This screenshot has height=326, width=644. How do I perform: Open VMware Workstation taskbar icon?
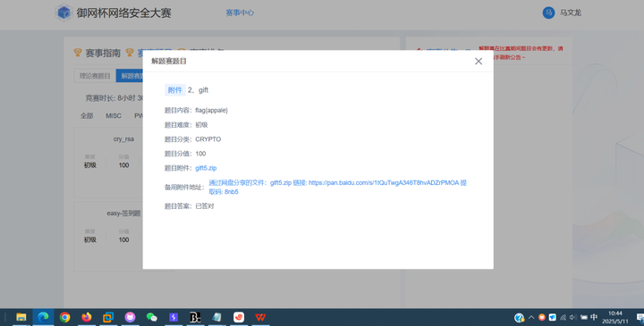(108, 317)
